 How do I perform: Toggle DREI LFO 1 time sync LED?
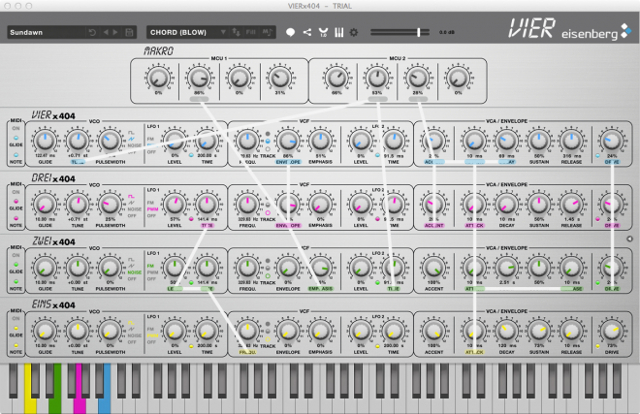191,219
